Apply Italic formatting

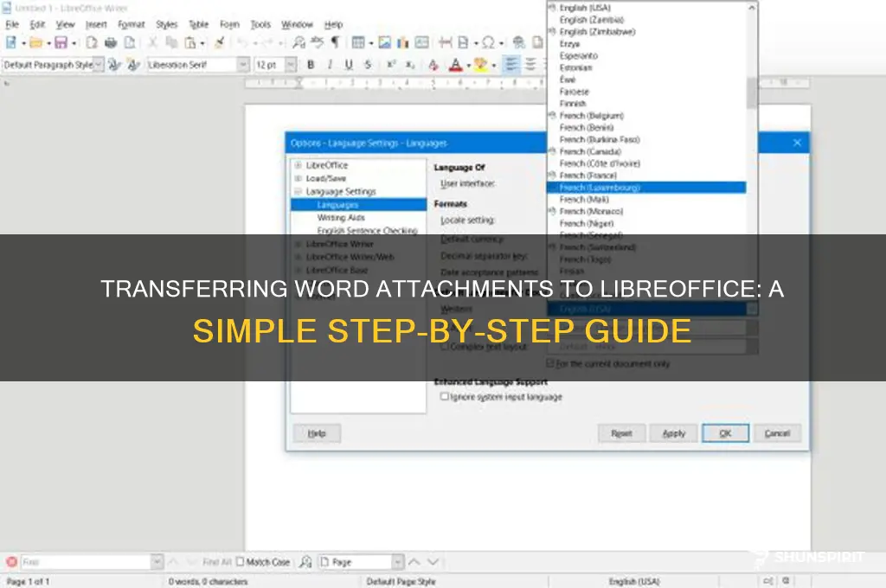[330, 65]
